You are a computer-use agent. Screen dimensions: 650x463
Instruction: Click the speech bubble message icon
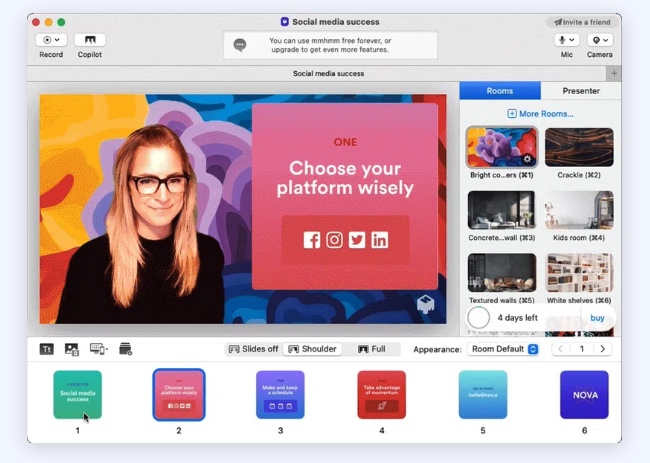[240, 45]
